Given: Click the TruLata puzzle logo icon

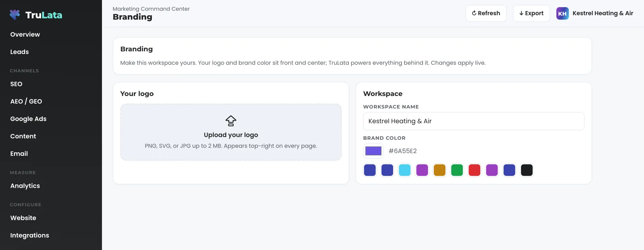Looking at the screenshot, I should point(15,15).
